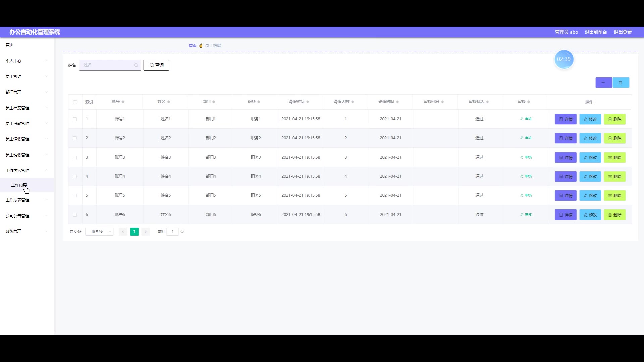Click the page jump number input
This screenshot has height=362, width=644.
tap(173, 232)
